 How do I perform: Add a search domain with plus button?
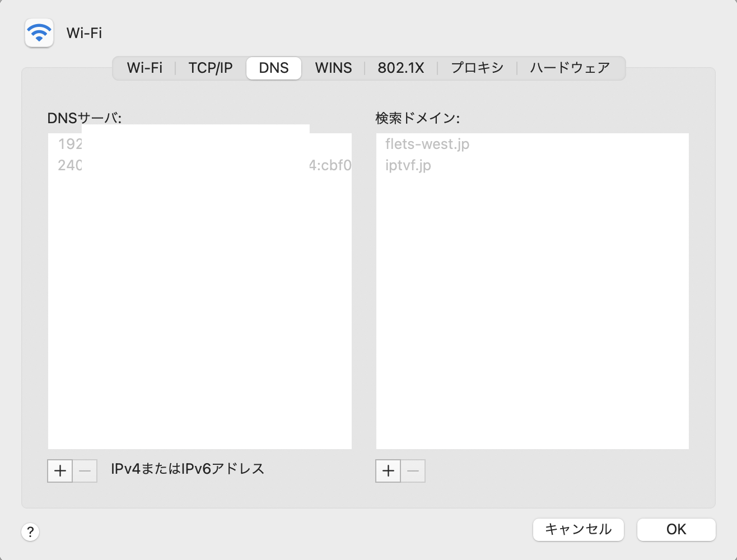point(388,471)
